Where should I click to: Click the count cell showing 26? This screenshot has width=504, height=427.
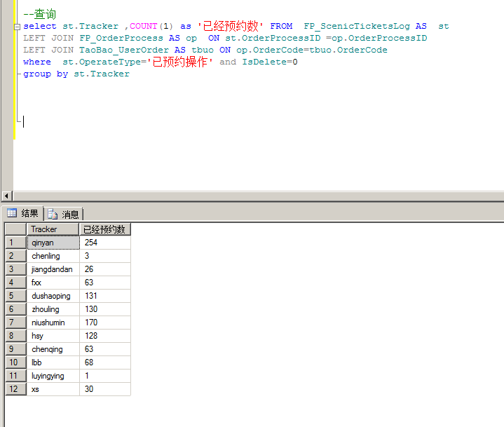click(105, 269)
